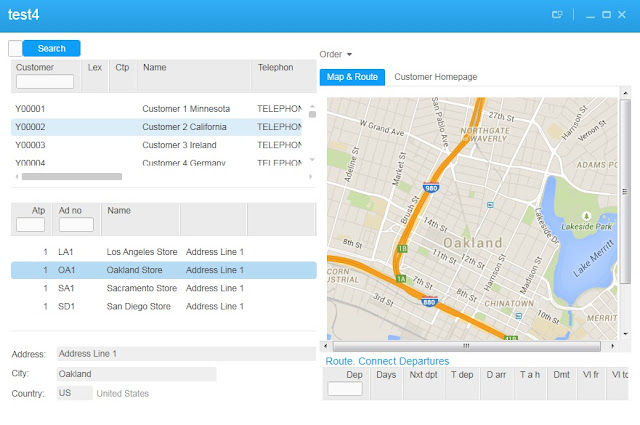
Task: Click map panel horizontal scroll left arrow
Action: click(x=325, y=346)
